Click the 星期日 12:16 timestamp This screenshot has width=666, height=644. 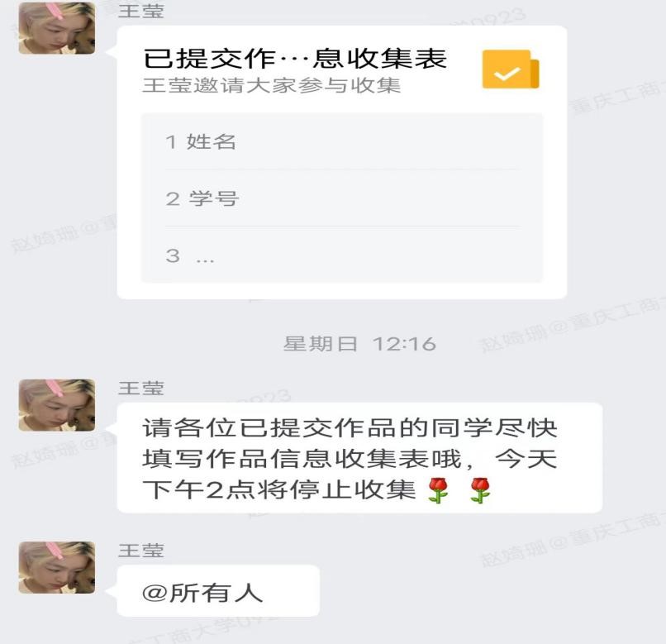point(359,343)
